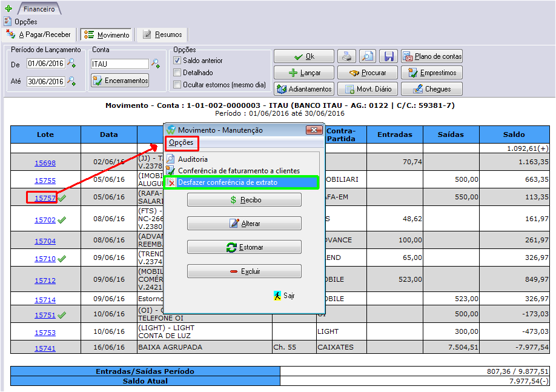Open Movt. Diário
The width and height of the screenshot is (556, 392).
pyautogui.click(x=368, y=89)
